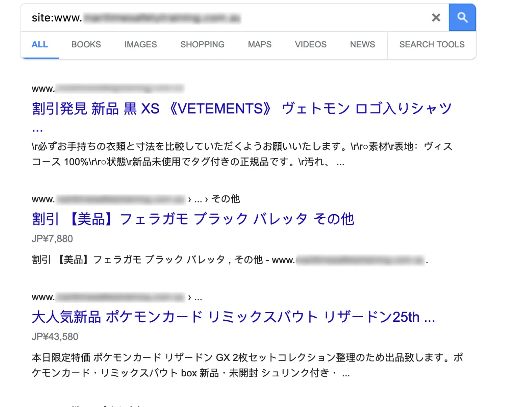Click the third result's URL breadcrumb
The width and height of the screenshot is (532, 407).
point(116,297)
